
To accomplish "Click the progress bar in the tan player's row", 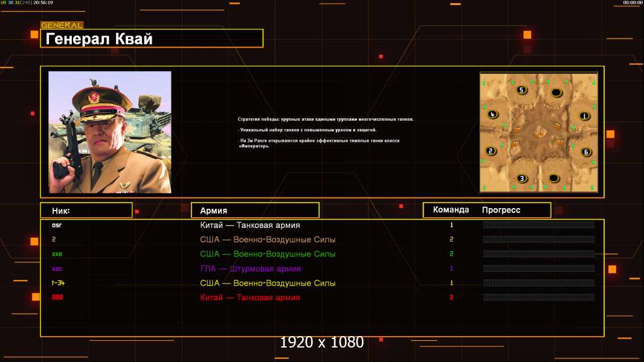I will (x=539, y=239).
